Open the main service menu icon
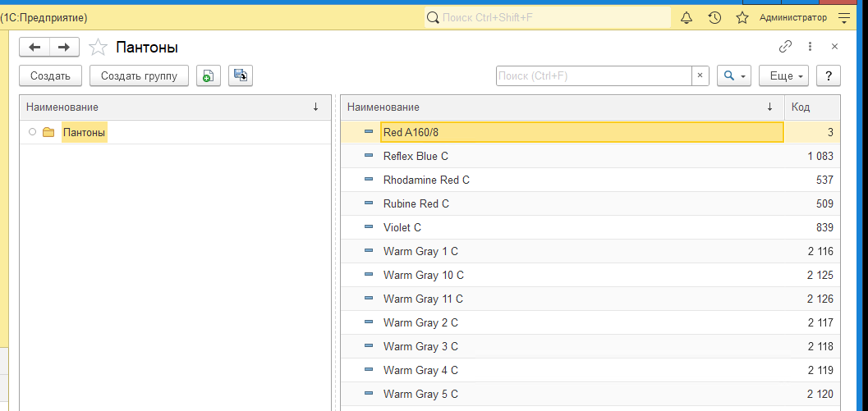Screen dimensions: 868x411 point(844,18)
